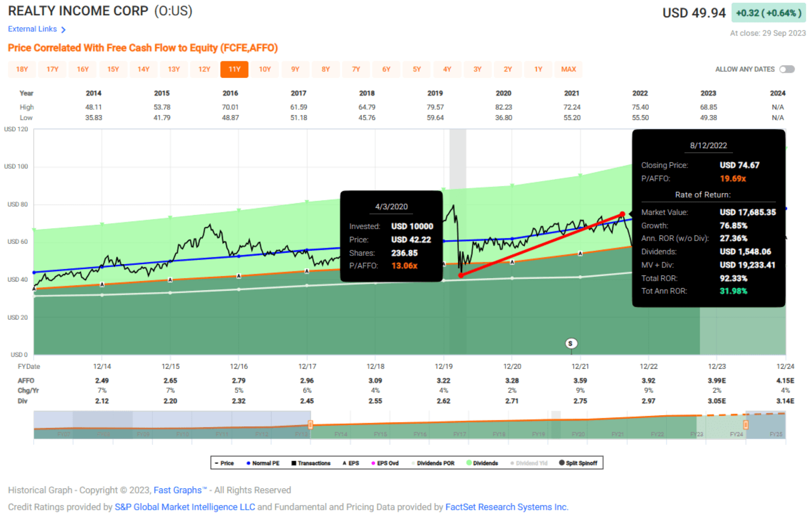Toggle the EPS legend entry
The image size is (812, 517).
pyautogui.click(x=351, y=463)
